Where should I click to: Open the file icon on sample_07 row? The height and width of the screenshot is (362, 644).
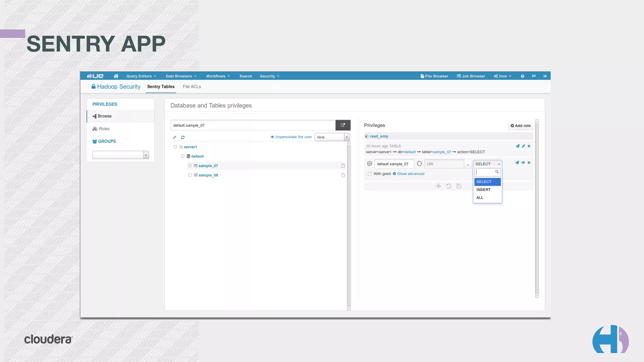coord(343,166)
